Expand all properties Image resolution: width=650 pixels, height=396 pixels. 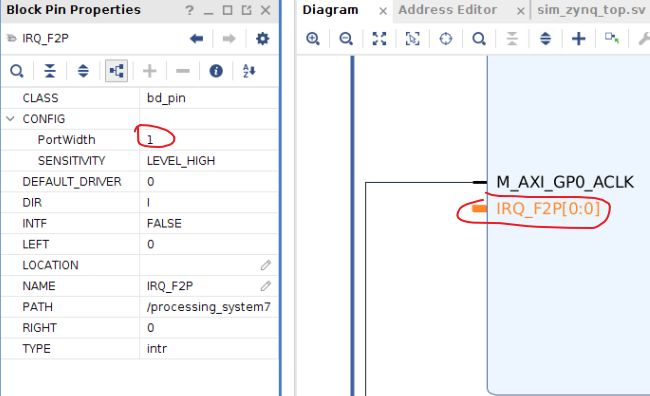coord(83,71)
